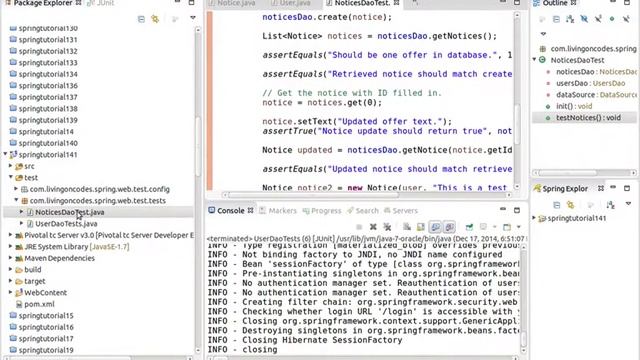Click the Open Console icon in Console toolbar
The width and height of the screenshot is (640, 360).
click(507, 227)
